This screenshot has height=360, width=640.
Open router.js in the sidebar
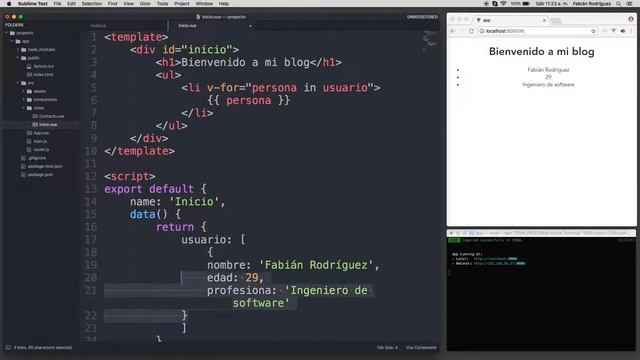[x=41, y=149]
